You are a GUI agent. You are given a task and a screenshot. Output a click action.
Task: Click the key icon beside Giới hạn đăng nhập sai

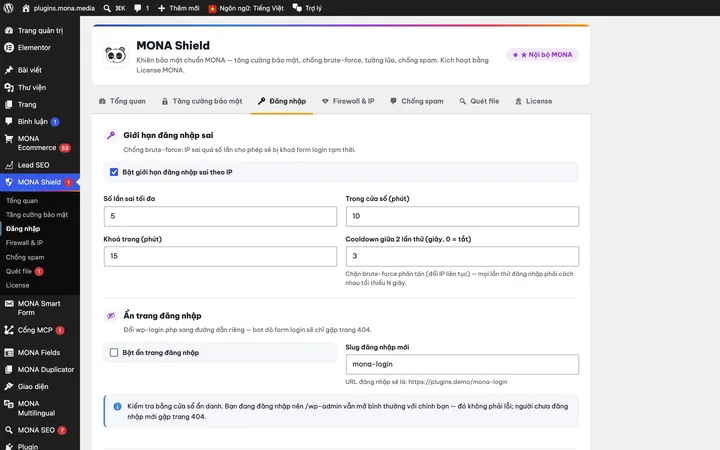(111, 135)
